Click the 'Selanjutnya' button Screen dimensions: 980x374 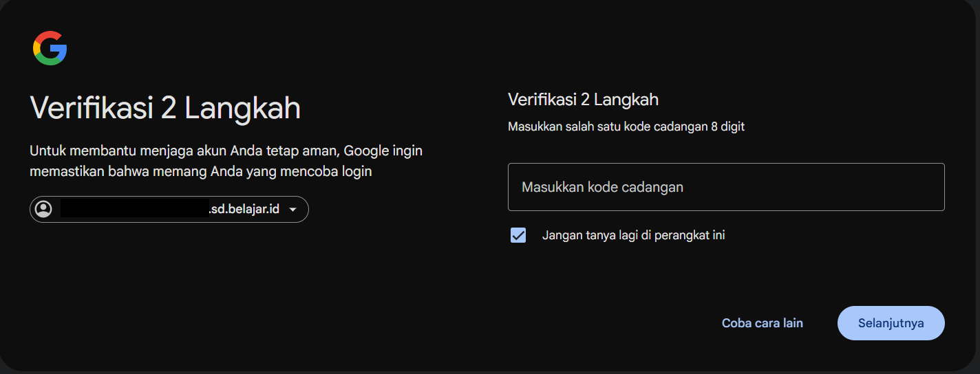pyautogui.click(x=891, y=323)
